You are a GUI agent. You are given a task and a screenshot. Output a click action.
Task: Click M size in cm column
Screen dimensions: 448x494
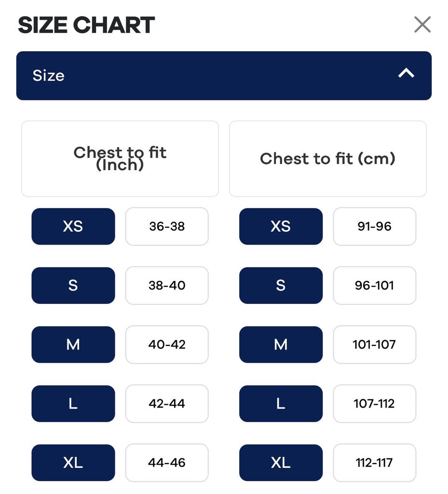[x=281, y=344]
